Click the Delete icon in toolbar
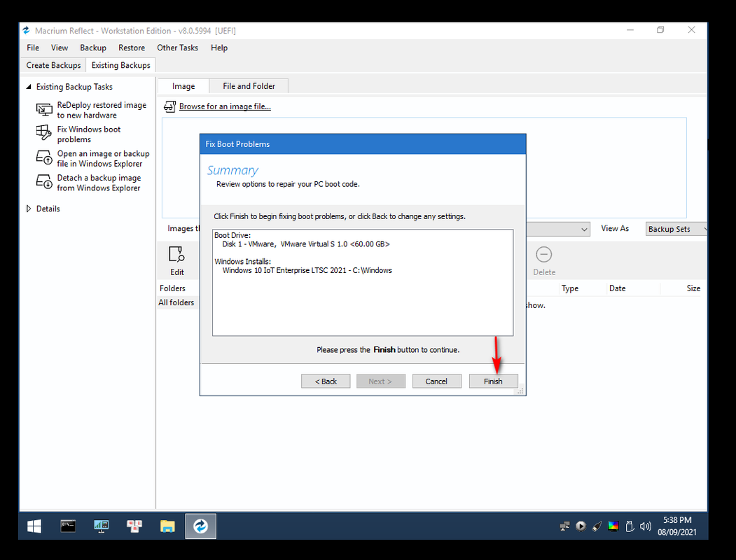The image size is (736, 560). pyautogui.click(x=543, y=255)
